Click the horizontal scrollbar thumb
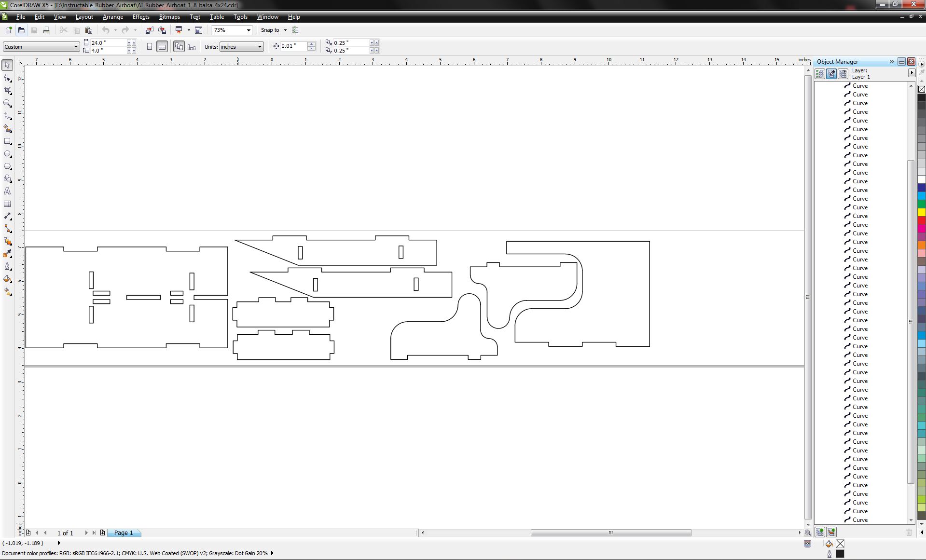Screen dimensions: 926x560 click(611, 533)
